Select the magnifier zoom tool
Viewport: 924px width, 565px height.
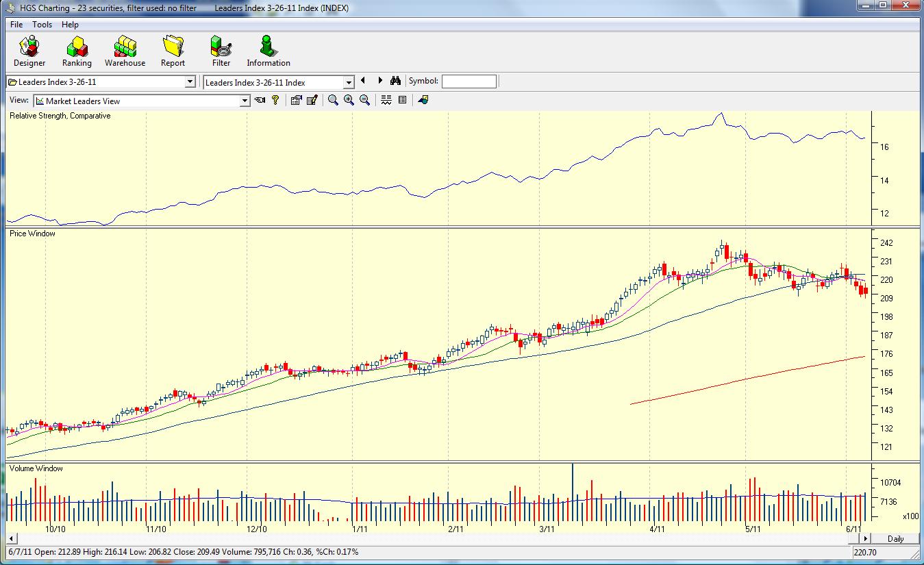[x=333, y=100]
